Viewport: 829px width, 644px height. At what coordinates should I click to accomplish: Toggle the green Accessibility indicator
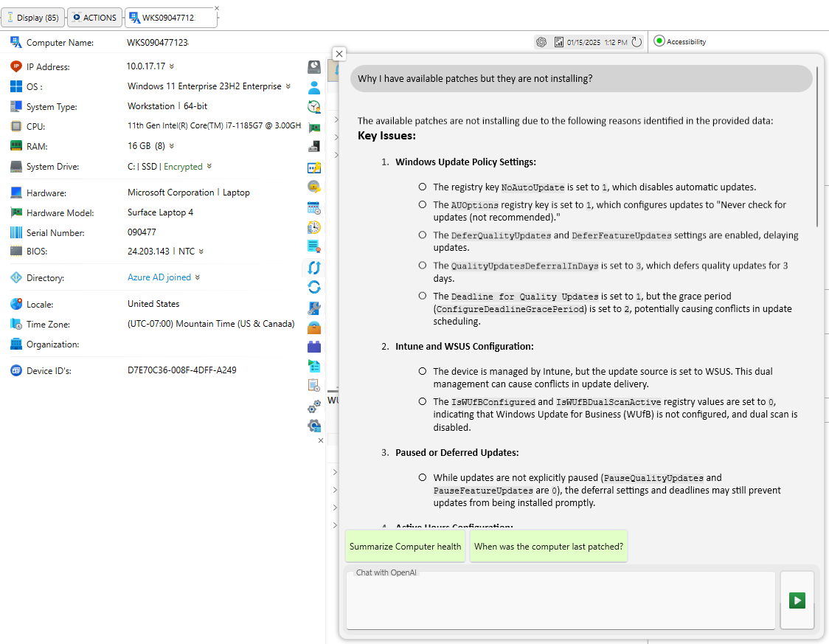[659, 41]
